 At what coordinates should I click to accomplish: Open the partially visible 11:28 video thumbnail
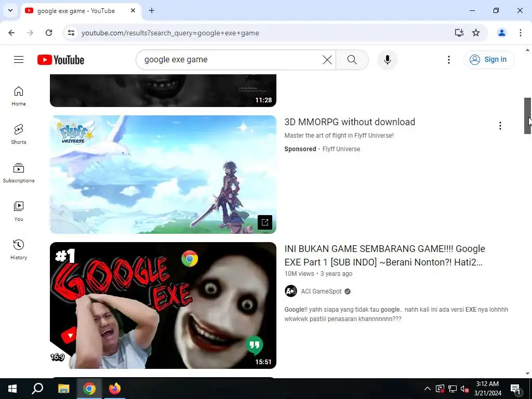[163, 90]
